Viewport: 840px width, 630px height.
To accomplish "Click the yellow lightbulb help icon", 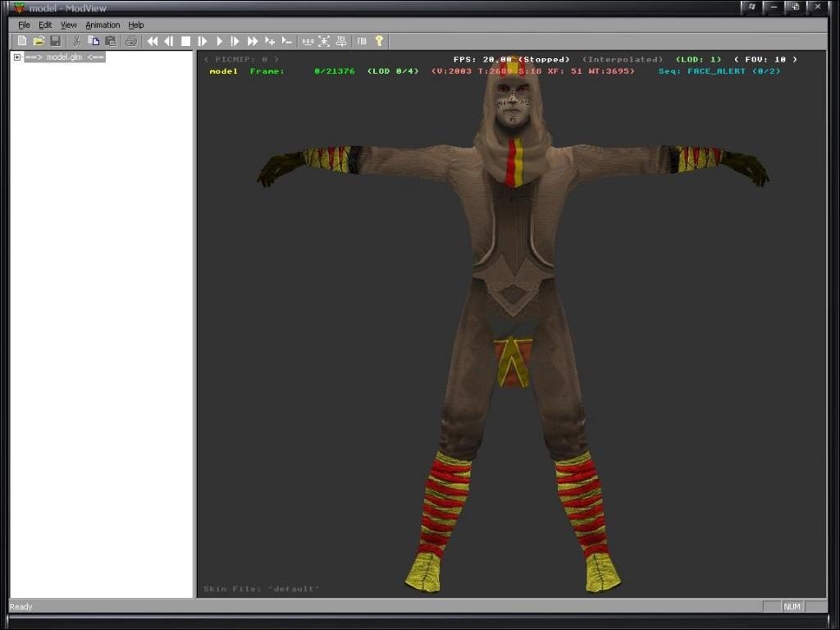I will 378,41.
